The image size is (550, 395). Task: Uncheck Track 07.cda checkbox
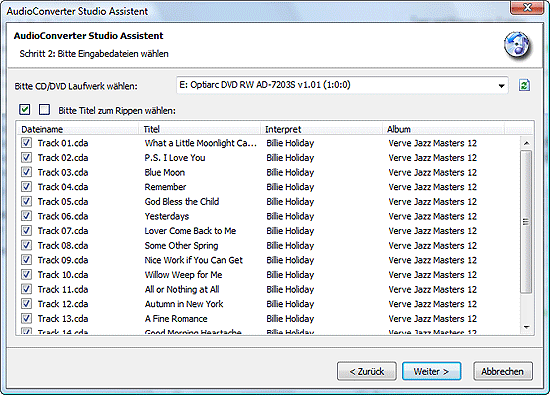[x=26, y=230]
